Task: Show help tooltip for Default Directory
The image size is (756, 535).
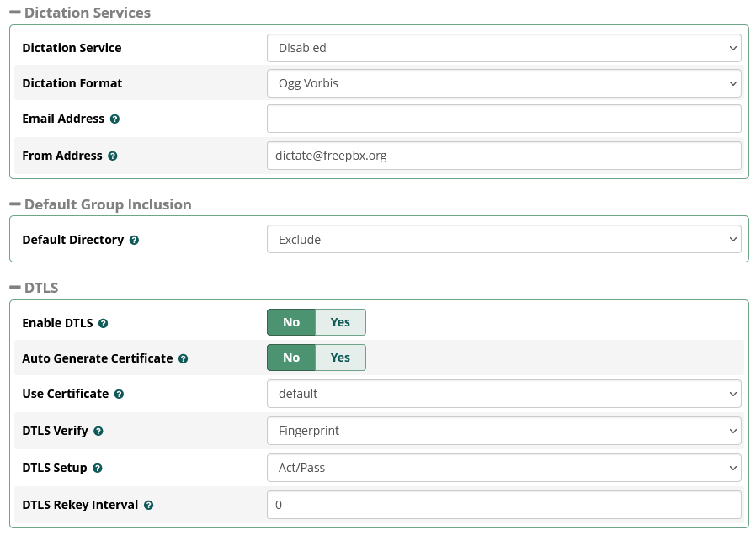Action: click(x=135, y=241)
